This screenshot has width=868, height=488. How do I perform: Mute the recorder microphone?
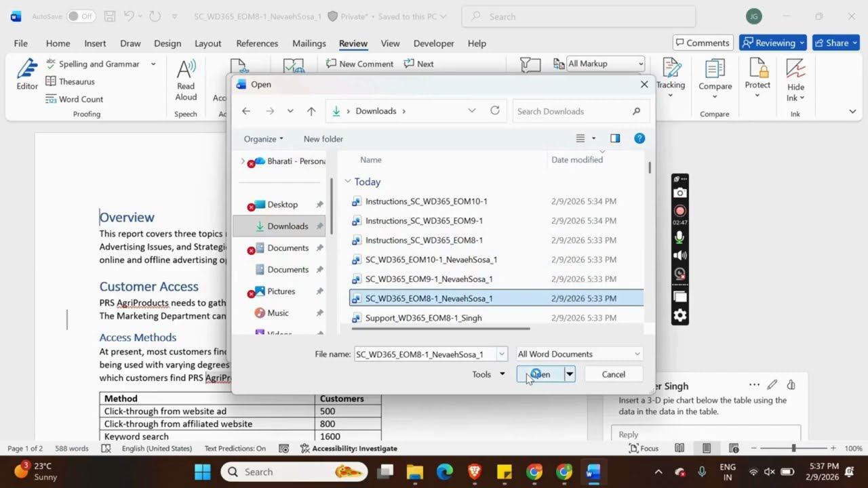click(x=679, y=237)
